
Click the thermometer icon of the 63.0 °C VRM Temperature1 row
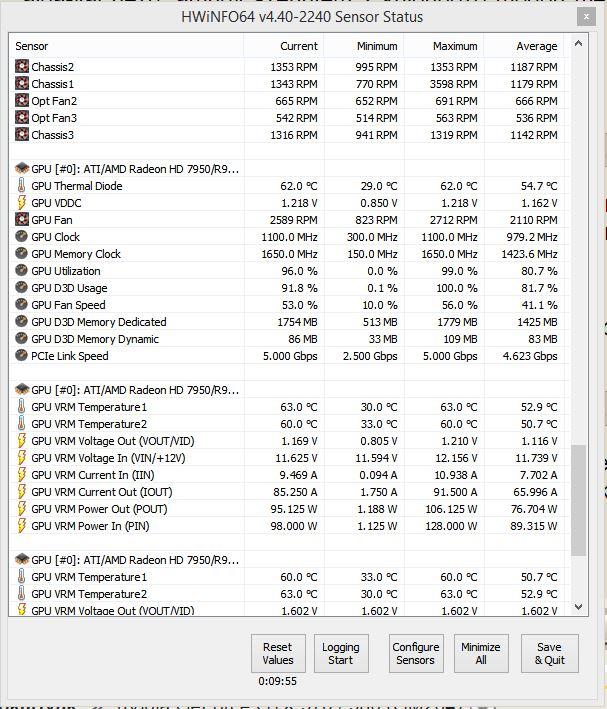[x=21, y=406]
